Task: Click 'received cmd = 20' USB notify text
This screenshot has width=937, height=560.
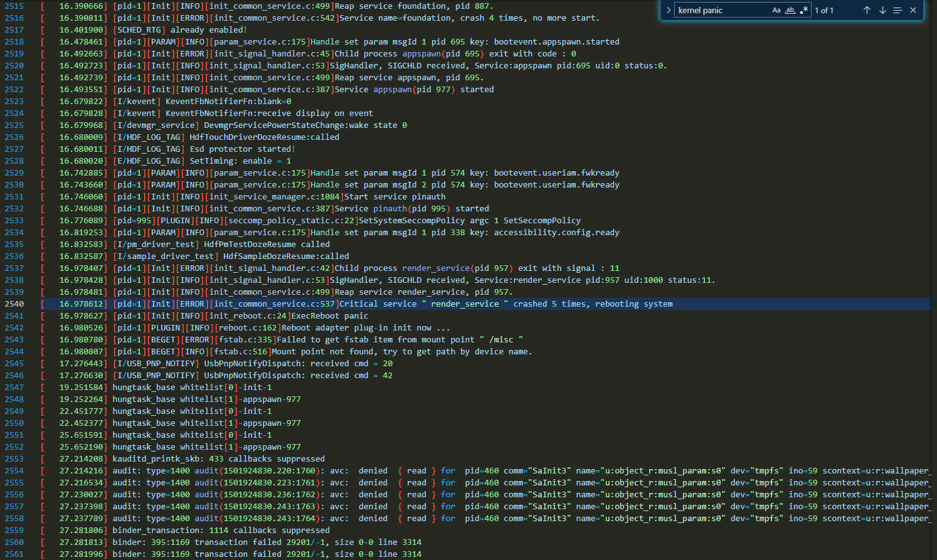Action: tap(351, 363)
